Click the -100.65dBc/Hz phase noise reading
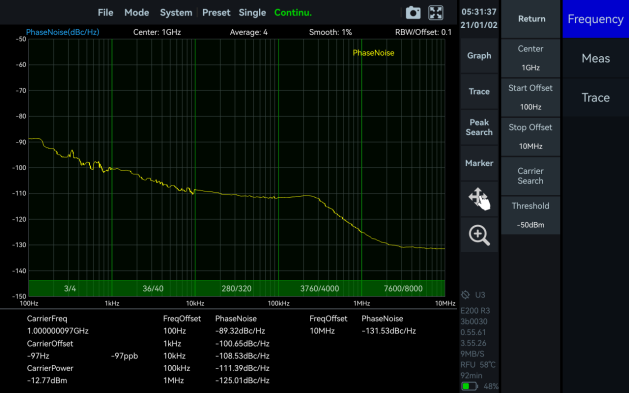629x393 pixels. point(242,344)
